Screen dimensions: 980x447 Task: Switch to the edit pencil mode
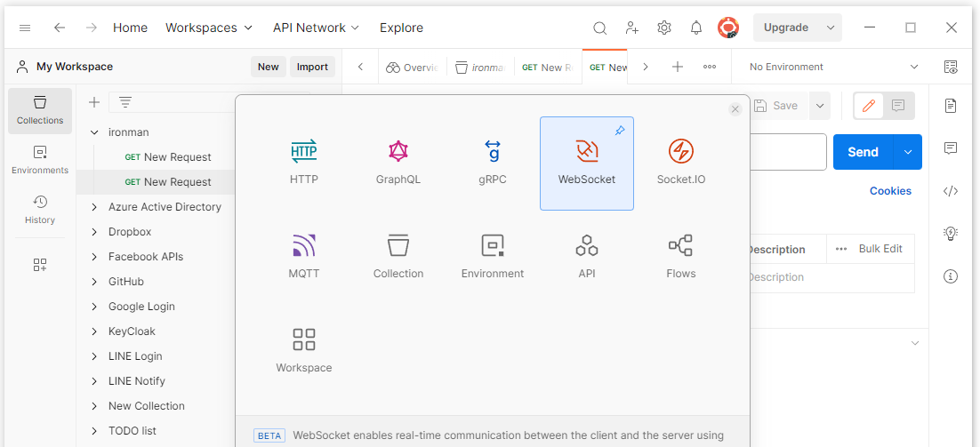click(869, 106)
